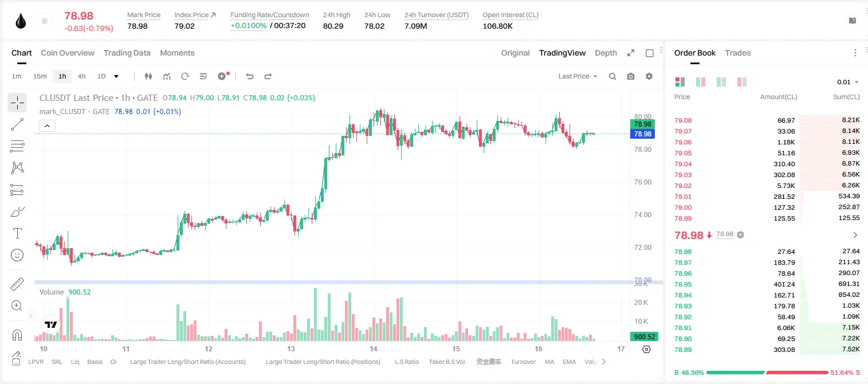Open the candlestick chart type icon

148,76
